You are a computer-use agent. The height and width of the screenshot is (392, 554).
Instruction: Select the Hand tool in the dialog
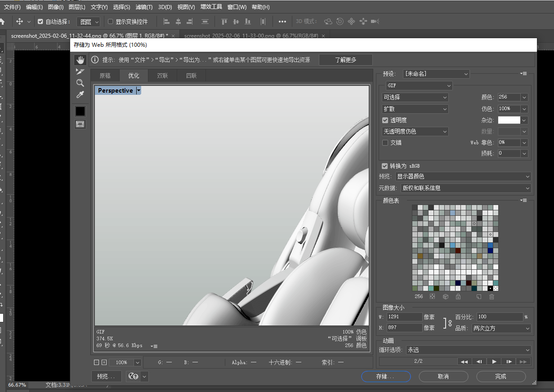coord(80,60)
